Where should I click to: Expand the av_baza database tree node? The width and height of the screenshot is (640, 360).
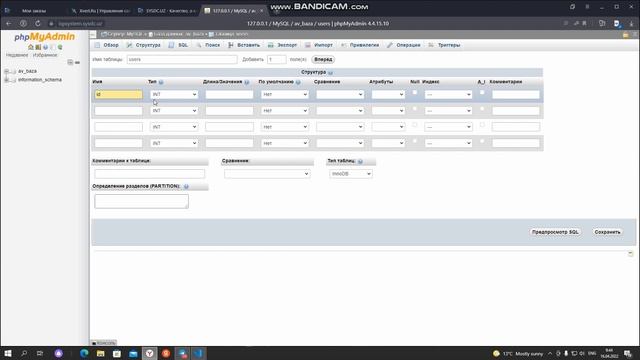coord(7,71)
